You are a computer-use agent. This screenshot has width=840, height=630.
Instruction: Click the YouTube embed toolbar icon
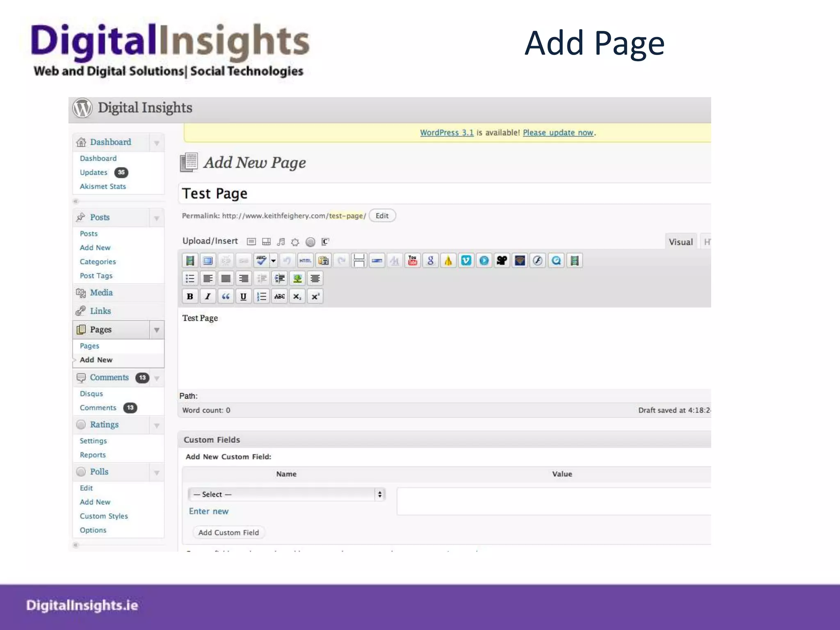413,260
